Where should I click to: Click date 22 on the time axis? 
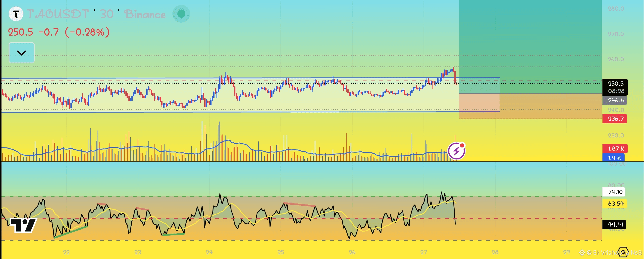(x=66, y=252)
